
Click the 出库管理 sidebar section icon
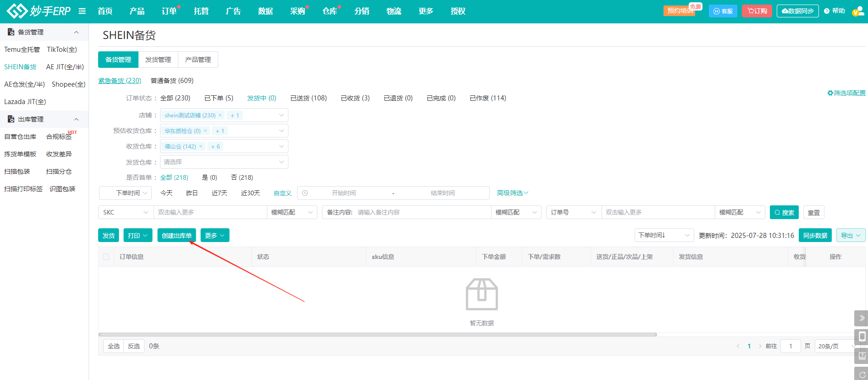(x=11, y=119)
